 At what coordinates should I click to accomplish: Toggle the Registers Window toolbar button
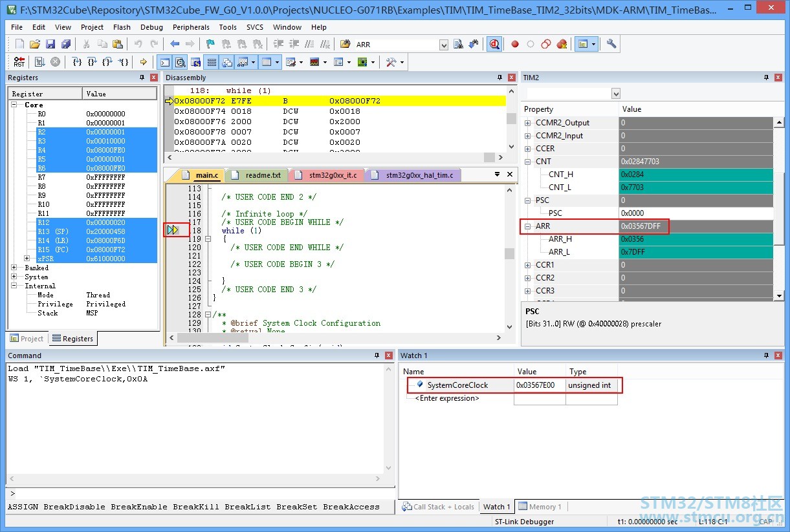(211, 62)
